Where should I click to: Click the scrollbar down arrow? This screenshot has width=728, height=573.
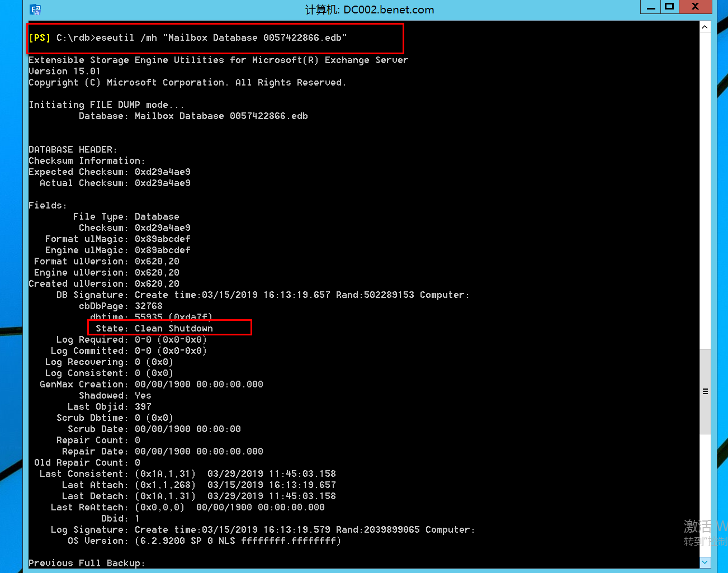pyautogui.click(x=705, y=562)
